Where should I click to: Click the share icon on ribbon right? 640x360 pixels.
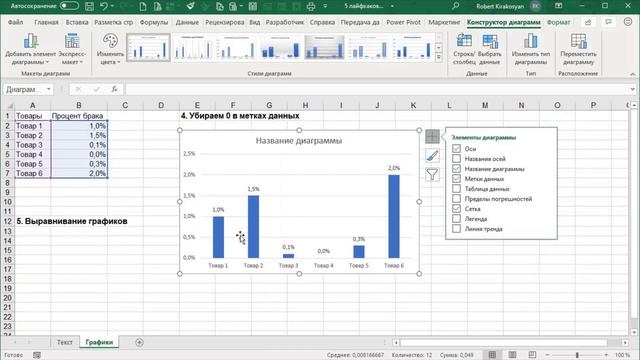pyautogui.click(x=588, y=22)
